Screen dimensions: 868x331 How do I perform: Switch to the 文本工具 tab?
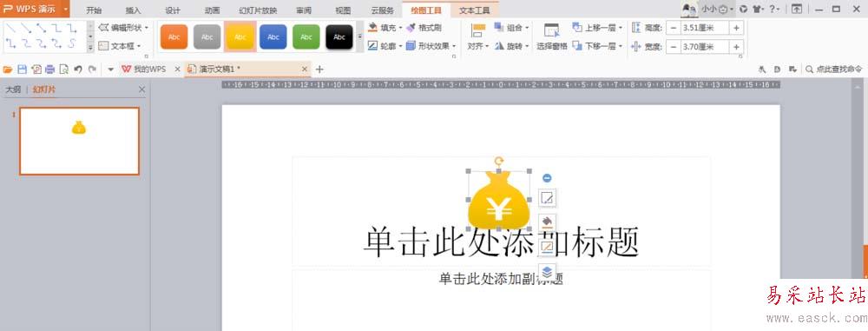click(x=475, y=10)
